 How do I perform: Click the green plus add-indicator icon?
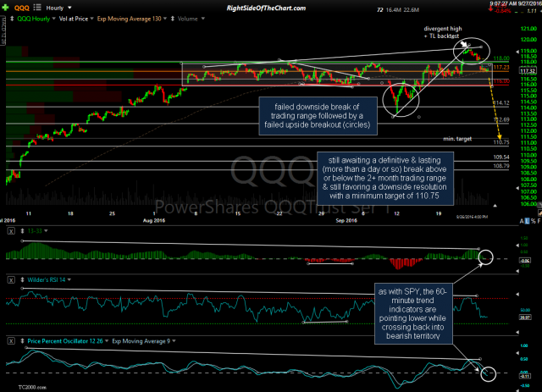click(x=5, y=8)
